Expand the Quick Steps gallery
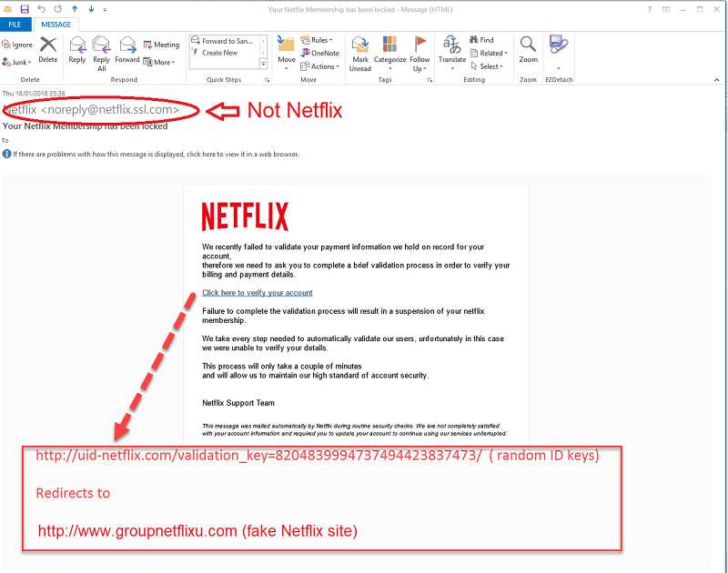The image size is (728, 573). 264,65
